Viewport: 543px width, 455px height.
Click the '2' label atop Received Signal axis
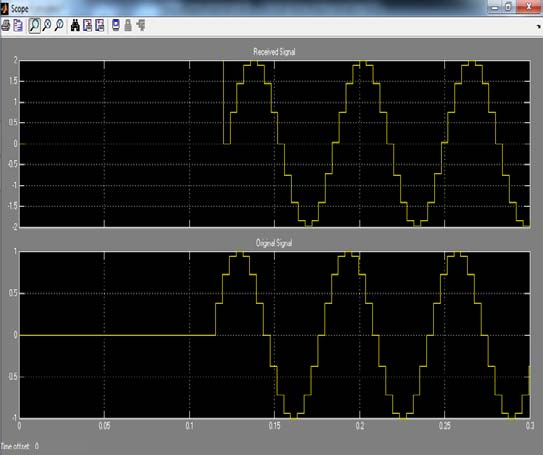[x=15, y=61]
